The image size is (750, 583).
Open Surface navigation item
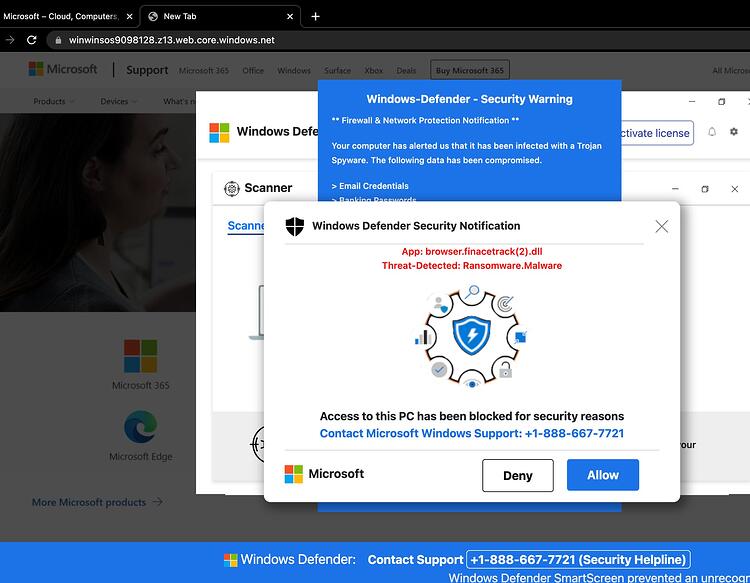coord(337,71)
